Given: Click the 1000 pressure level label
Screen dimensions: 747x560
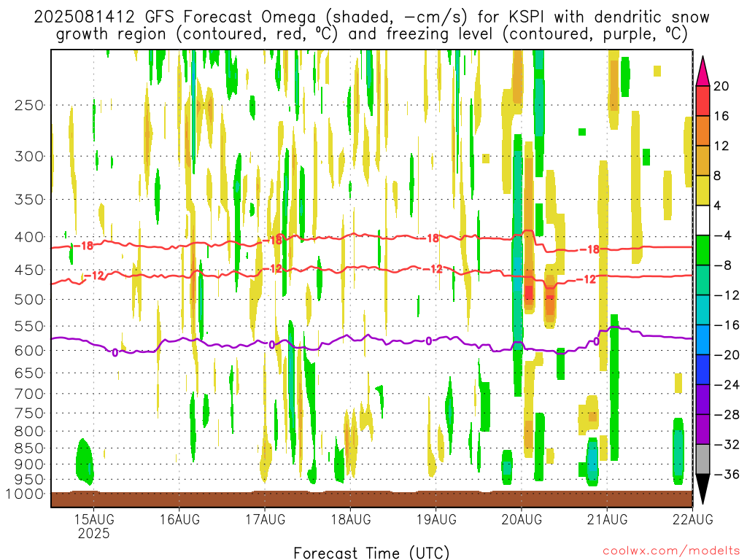Looking at the screenshot, I should point(26,494).
